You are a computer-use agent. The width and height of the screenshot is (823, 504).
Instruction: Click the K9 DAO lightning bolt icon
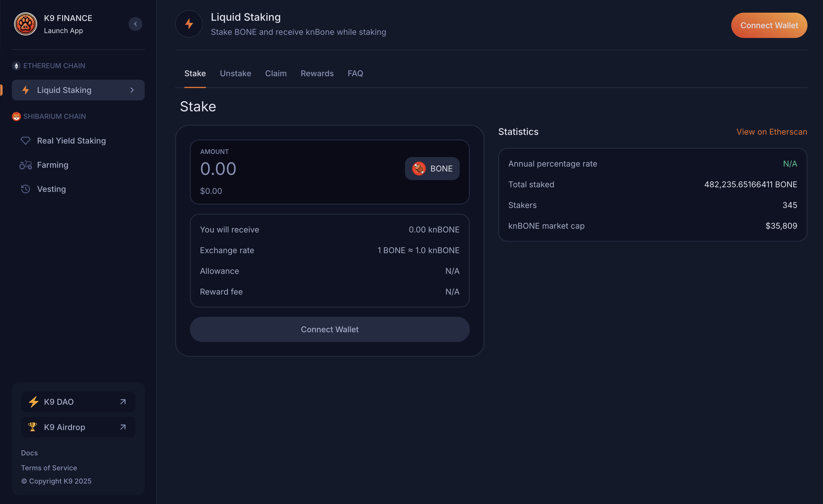(33, 402)
